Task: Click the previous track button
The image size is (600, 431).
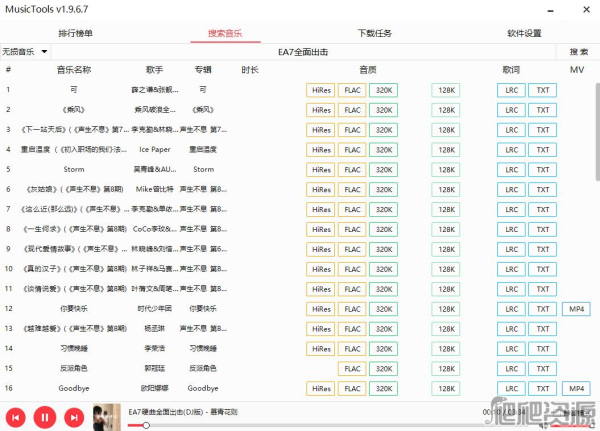Action: click(16, 416)
